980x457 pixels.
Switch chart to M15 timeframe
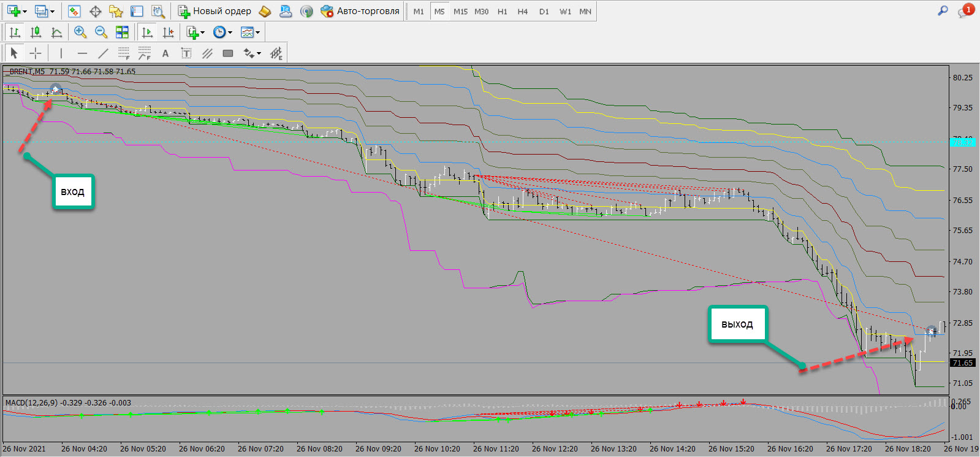coord(460,12)
